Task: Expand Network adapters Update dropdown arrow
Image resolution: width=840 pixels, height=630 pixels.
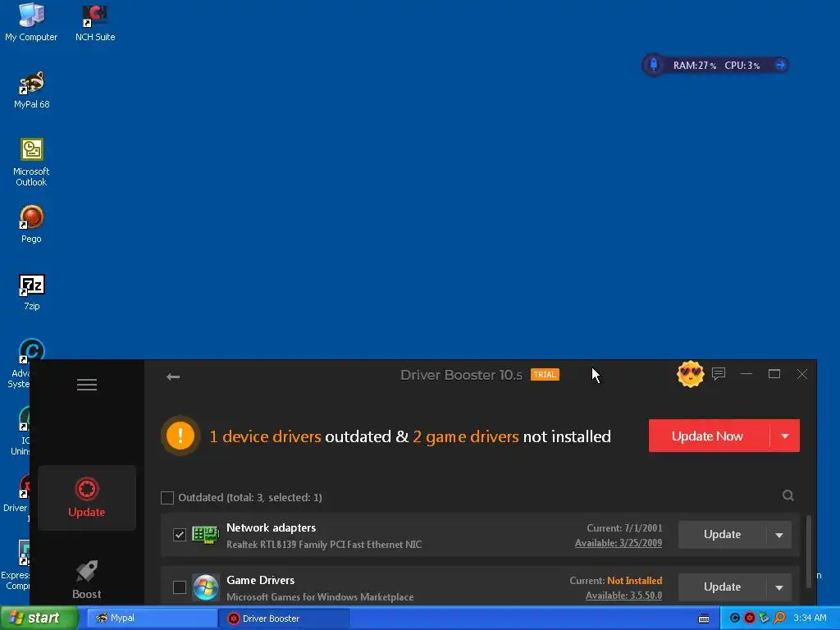Action: pos(779,535)
